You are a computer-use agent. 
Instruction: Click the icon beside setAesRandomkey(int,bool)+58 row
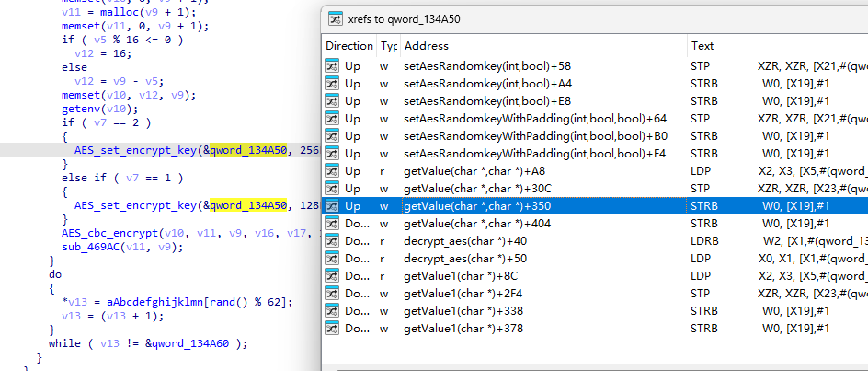click(x=333, y=66)
